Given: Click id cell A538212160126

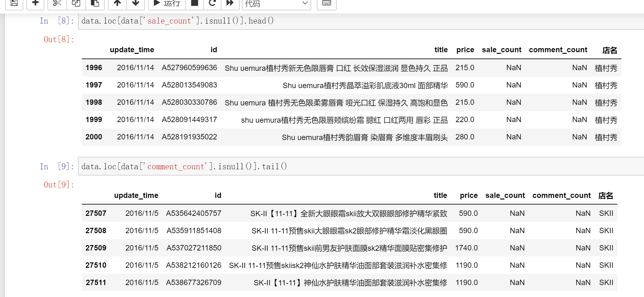Looking at the screenshot, I should [194, 266].
